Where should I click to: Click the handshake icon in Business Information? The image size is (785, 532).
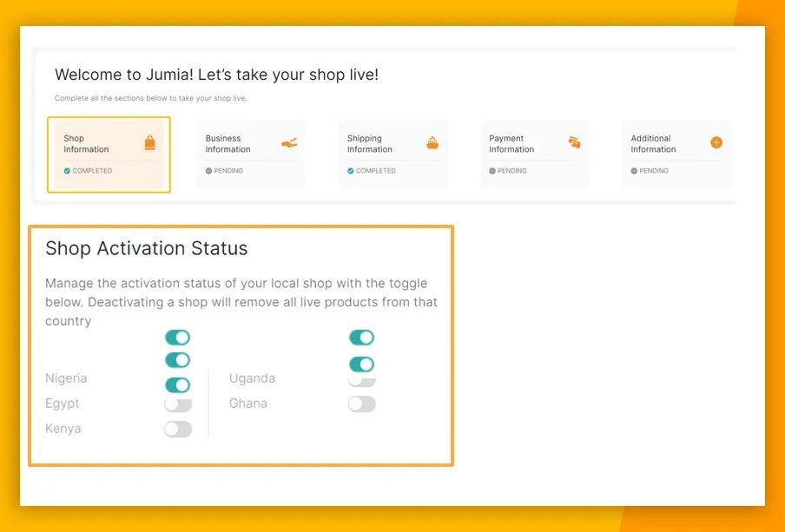click(289, 143)
